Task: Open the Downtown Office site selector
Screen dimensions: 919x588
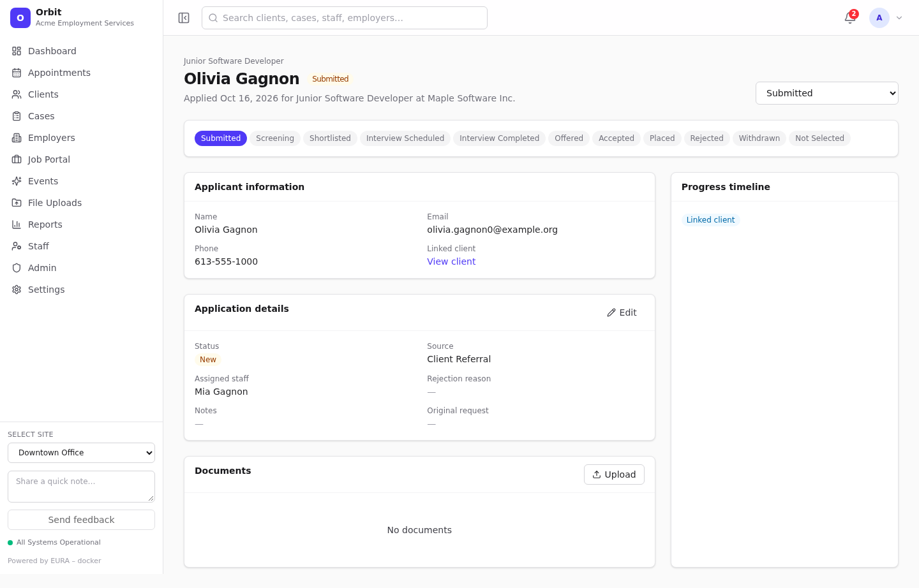Action: click(x=81, y=453)
